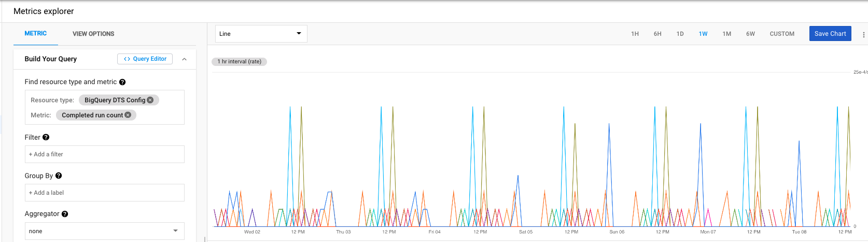Open the Query Editor
This screenshot has width=868, height=242.
[x=145, y=59]
